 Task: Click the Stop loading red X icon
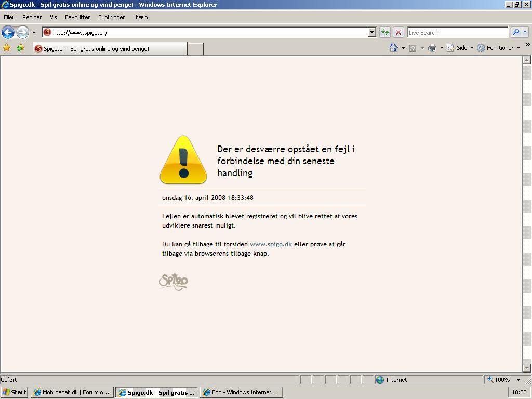click(398, 32)
